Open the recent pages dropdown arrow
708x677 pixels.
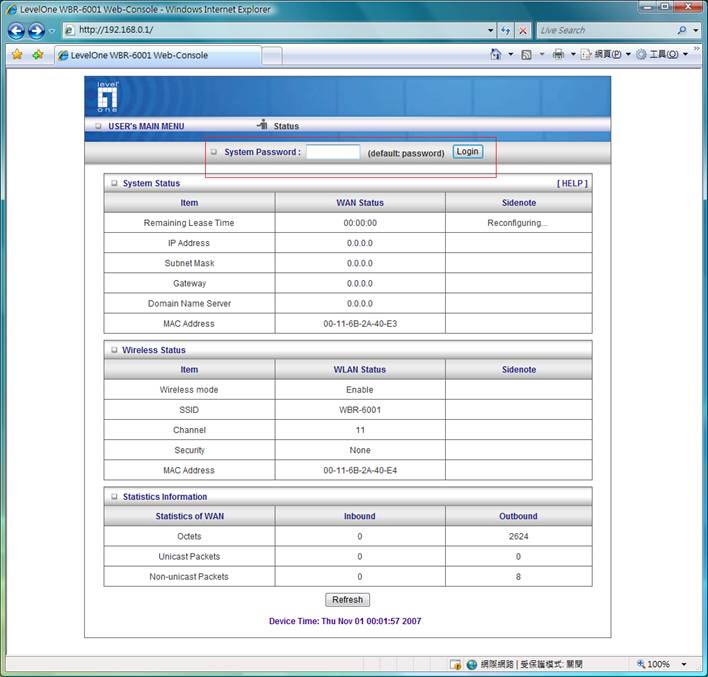point(51,31)
